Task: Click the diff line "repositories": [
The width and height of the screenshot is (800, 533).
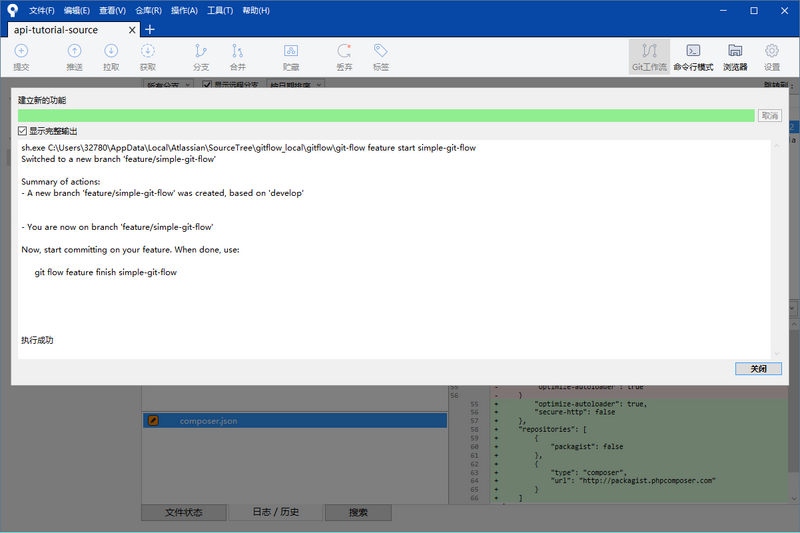Action: [x=553, y=429]
